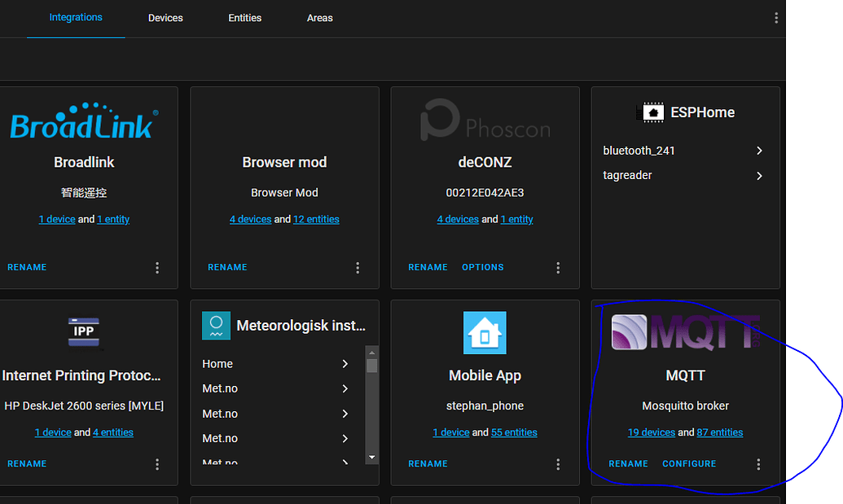Open MQTT card three-dot menu
The height and width of the screenshot is (504, 843).
tap(758, 464)
